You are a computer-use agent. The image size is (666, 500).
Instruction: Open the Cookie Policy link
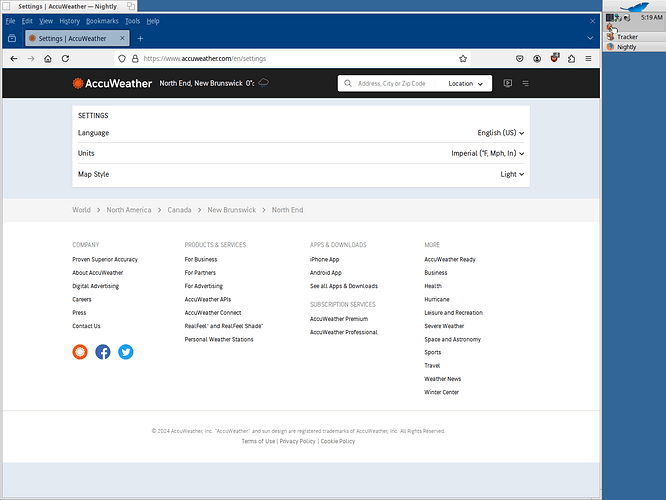click(x=338, y=441)
